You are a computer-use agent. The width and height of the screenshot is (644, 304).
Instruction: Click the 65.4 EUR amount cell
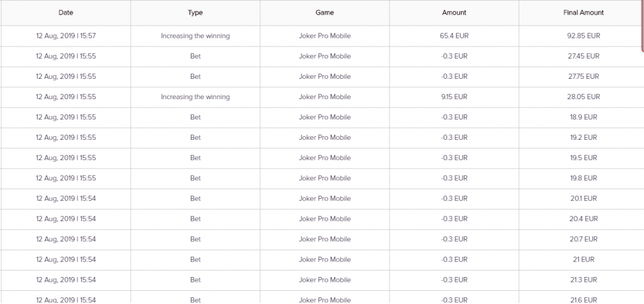click(x=454, y=36)
